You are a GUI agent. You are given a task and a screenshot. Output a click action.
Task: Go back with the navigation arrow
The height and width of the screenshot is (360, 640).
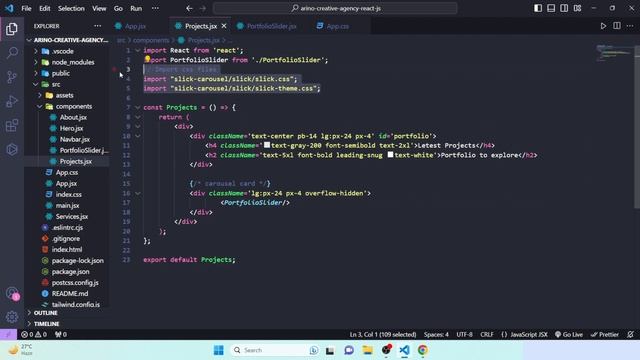(x=189, y=8)
